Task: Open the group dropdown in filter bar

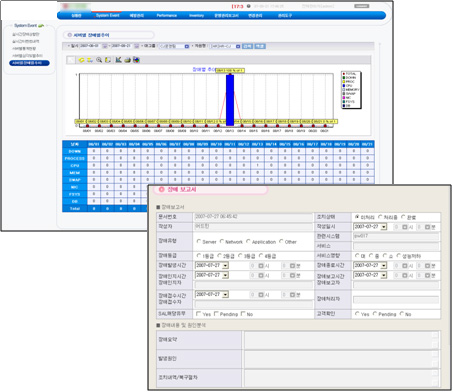Action: click(187, 46)
